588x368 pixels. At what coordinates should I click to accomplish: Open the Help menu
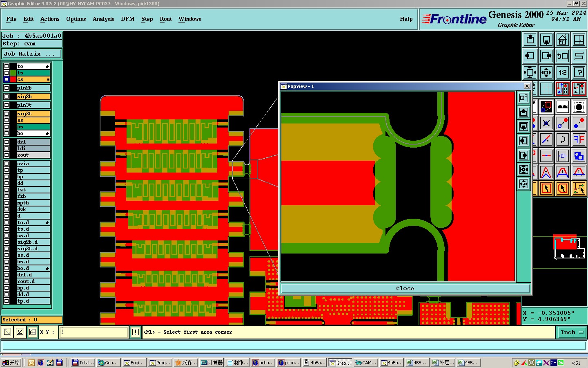point(406,19)
